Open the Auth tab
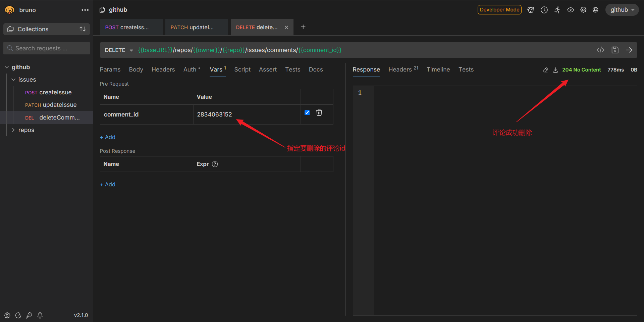This screenshot has width=644, height=322. click(192, 70)
